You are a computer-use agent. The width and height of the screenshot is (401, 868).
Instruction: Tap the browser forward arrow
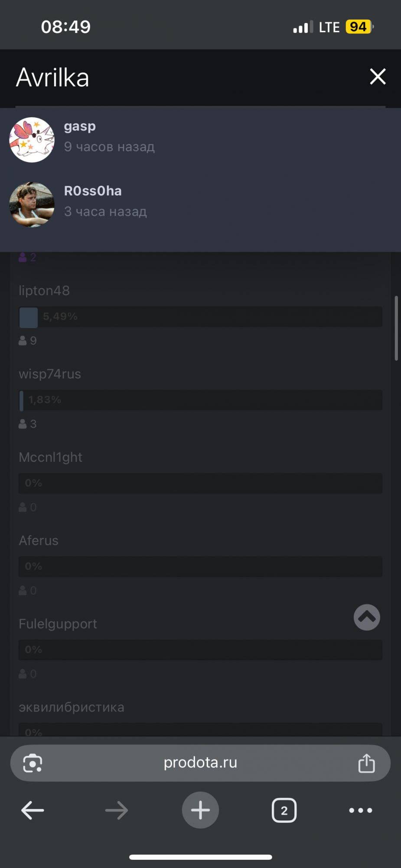click(117, 810)
